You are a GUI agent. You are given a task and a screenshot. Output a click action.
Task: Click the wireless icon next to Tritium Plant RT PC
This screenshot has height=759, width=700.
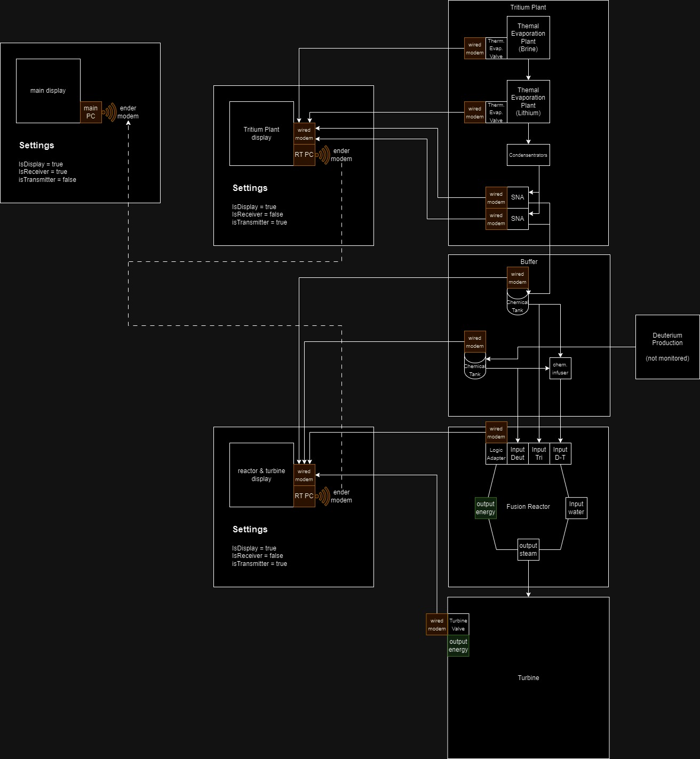[x=323, y=155]
